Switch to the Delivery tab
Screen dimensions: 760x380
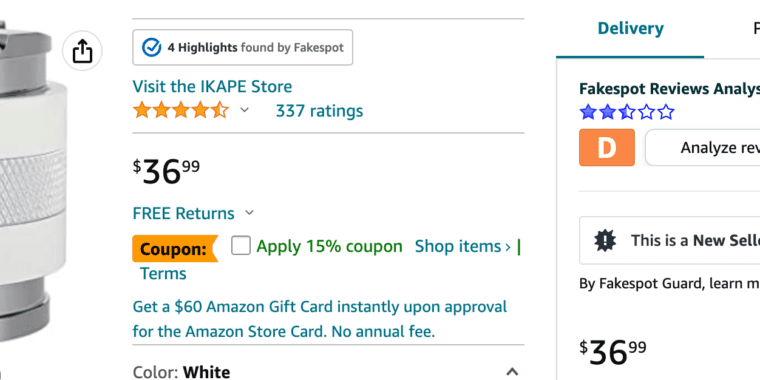click(x=630, y=29)
